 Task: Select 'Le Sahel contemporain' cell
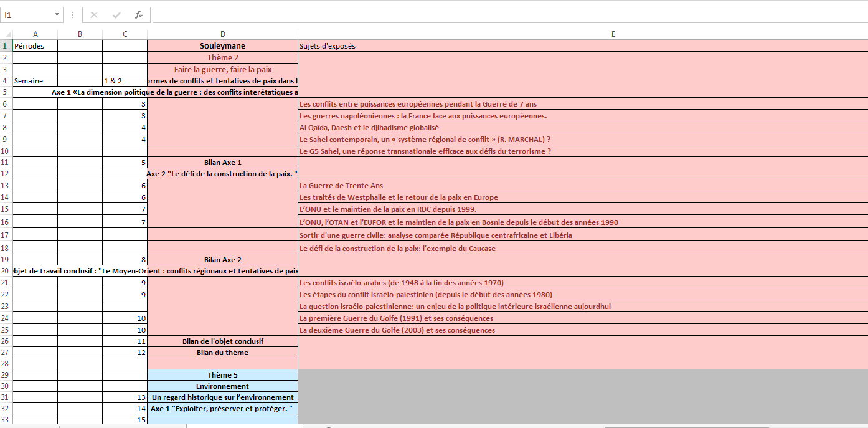[583, 140]
